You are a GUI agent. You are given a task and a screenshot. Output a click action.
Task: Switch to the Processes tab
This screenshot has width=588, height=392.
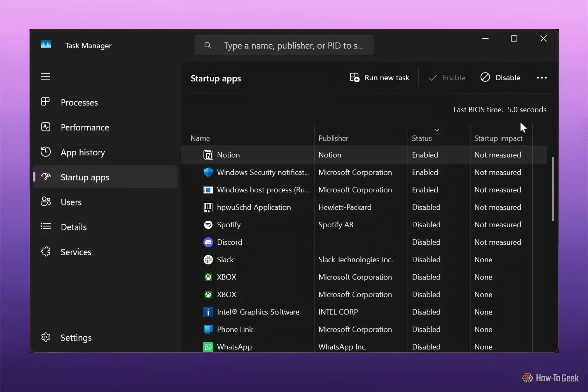[105, 102]
